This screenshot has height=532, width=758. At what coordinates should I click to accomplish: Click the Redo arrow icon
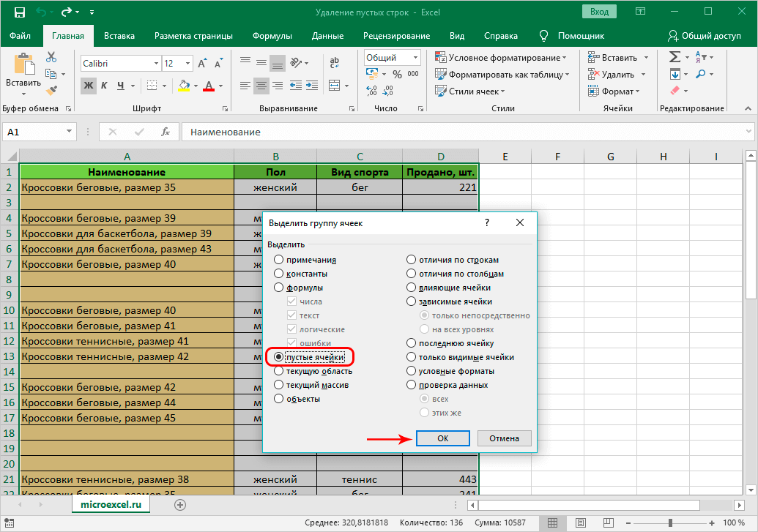pyautogui.click(x=66, y=12)
